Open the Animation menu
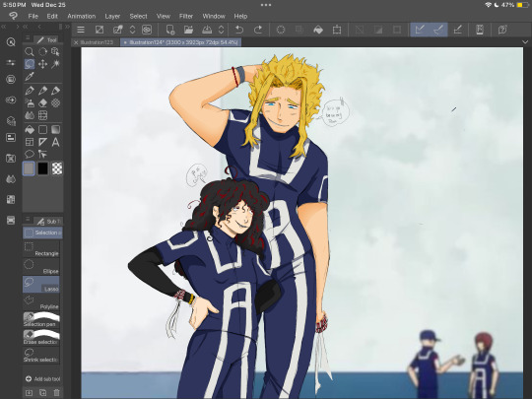Viewport: 532px width, 399px height. coord(82,16)
